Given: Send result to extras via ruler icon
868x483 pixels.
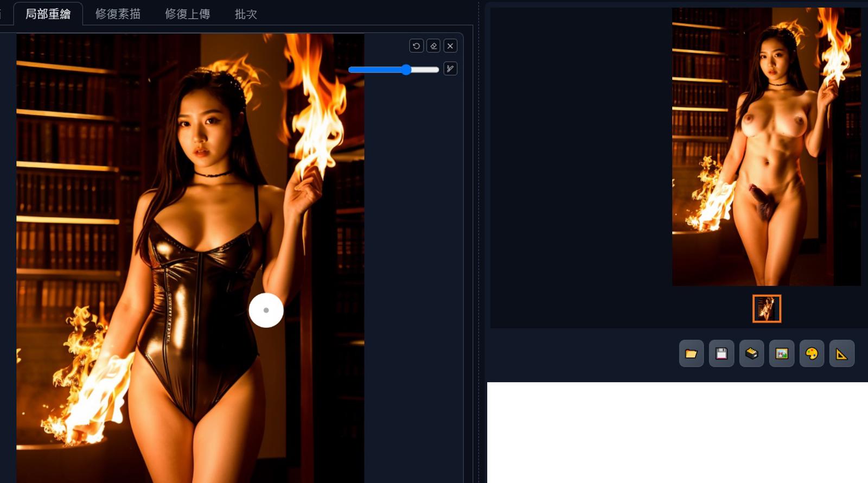Looking at the screenshot, I should 842,354.
